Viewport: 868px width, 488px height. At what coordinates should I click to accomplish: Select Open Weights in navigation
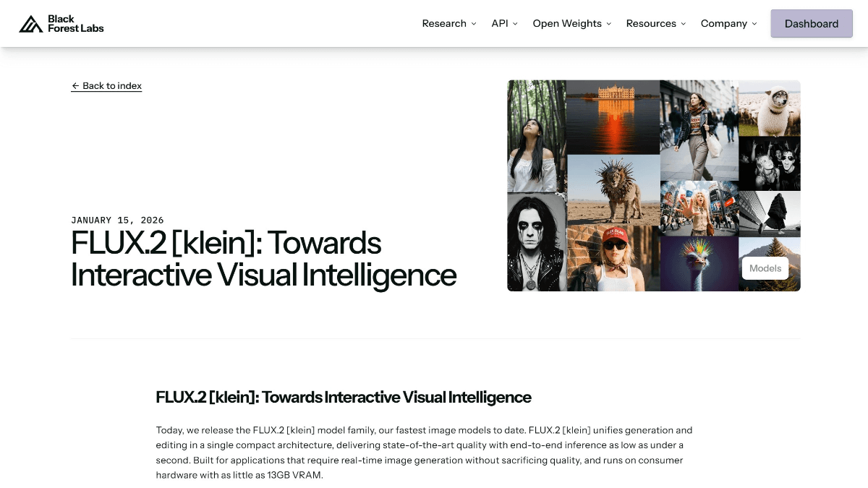[567, 24]
